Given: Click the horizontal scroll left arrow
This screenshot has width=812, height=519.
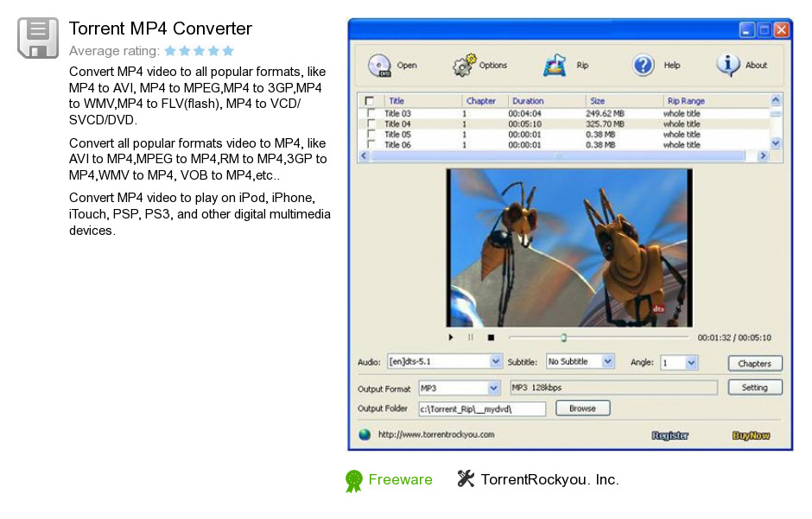Looking at the screenshot, I should click(x=364, y=155).
